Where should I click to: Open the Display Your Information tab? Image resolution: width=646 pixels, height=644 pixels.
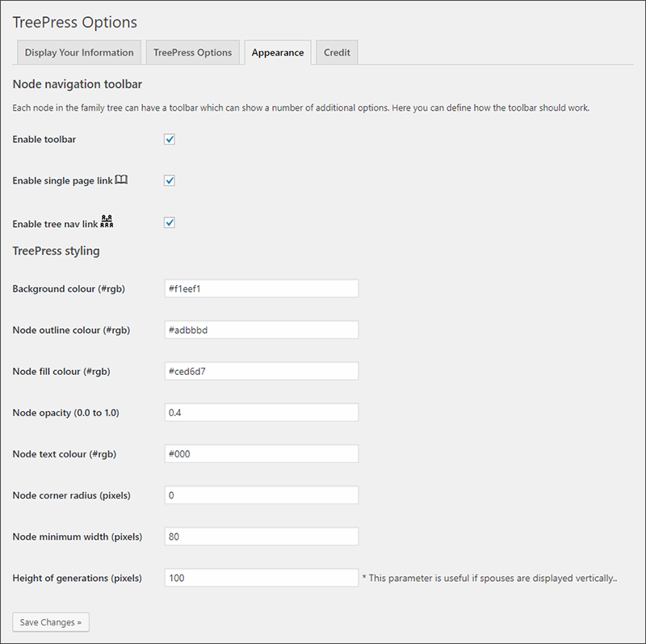tap(79, 53)
